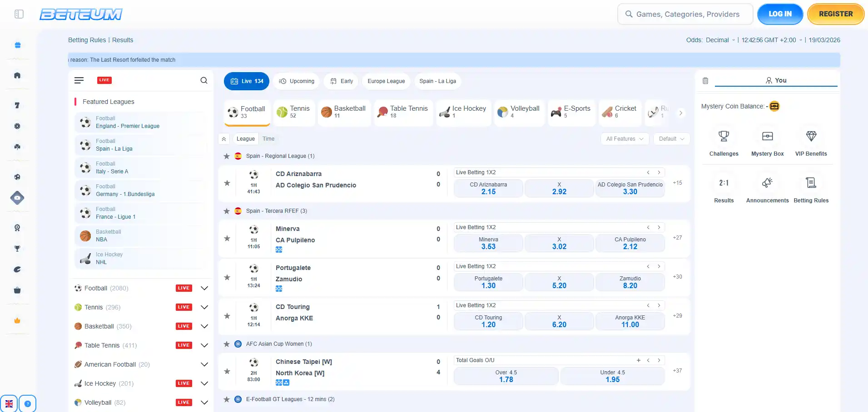Image resolution: width=868 pixels, height=412 pixels.
Task: Favorite the CD Touring match star
Action: pos(227,316)
